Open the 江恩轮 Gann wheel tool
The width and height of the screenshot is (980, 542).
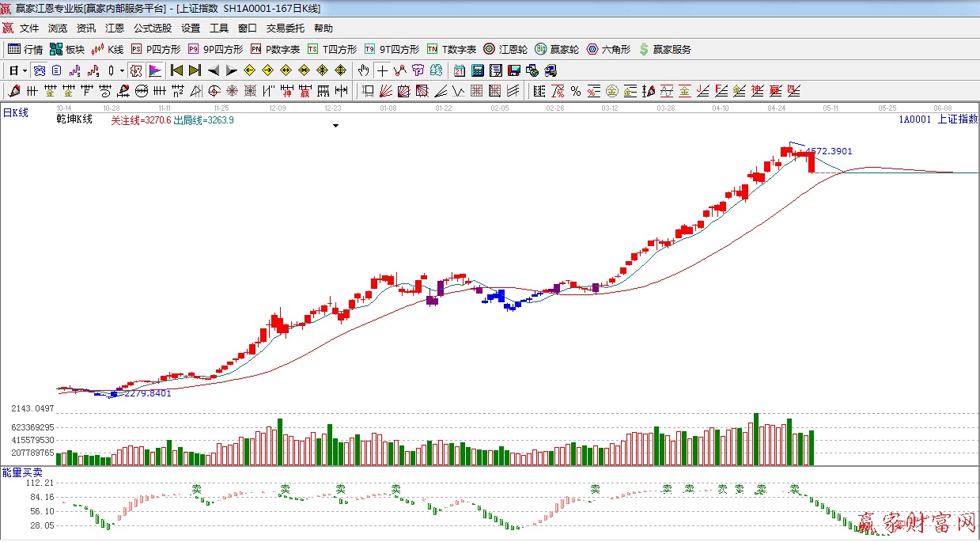(x=505, y=49)
